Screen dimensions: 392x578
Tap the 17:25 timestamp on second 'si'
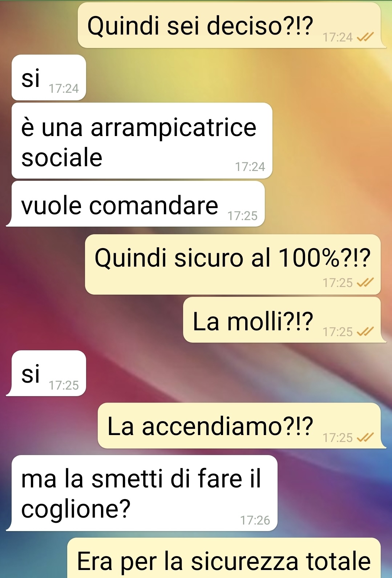[x=64, y=385]
